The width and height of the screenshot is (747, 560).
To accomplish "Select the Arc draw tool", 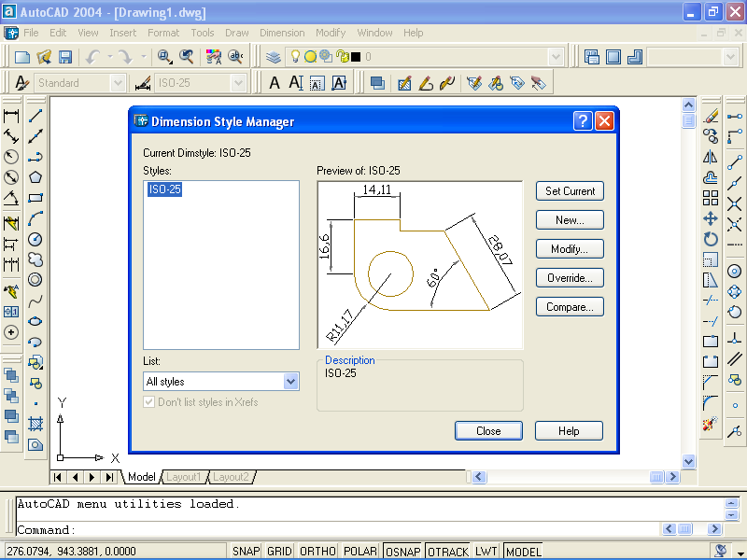I will (35, 218).
